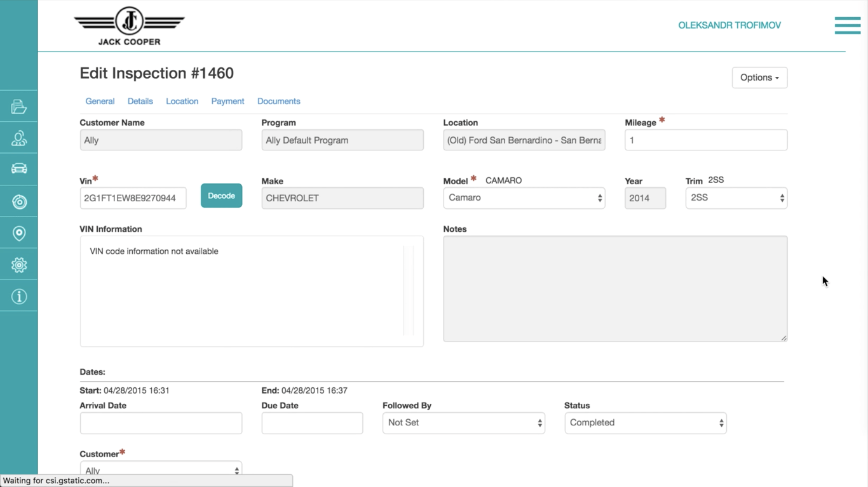Viewport: 868px width, 487px height.
Task: Focus the Arrival Date input field
Action: point(161,423)
